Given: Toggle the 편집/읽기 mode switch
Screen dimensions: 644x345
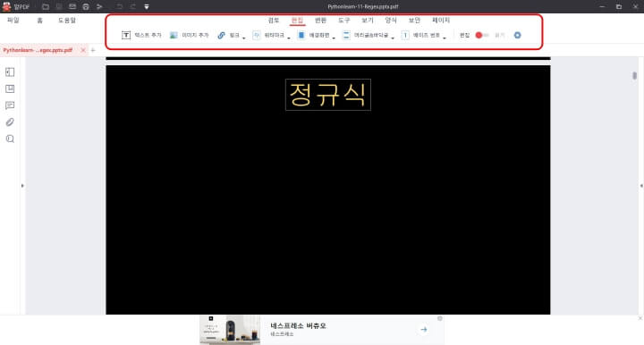Looking at the screenshot, I should pos(482,35).
